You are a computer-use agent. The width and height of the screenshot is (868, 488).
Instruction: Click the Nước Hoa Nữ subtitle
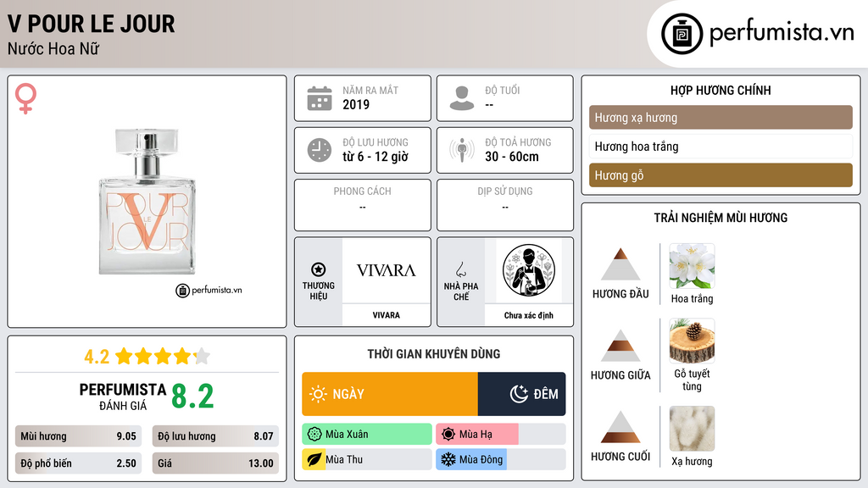click(x=53, y=48)
